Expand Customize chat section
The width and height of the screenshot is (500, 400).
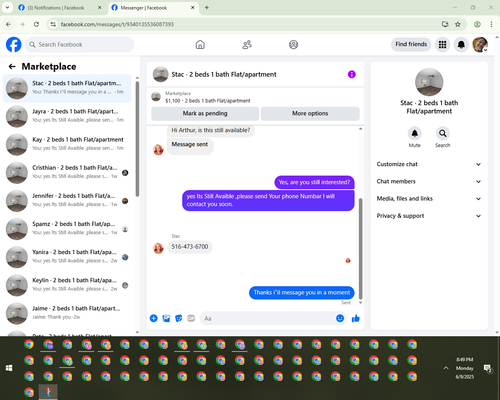tap(429, 164)
